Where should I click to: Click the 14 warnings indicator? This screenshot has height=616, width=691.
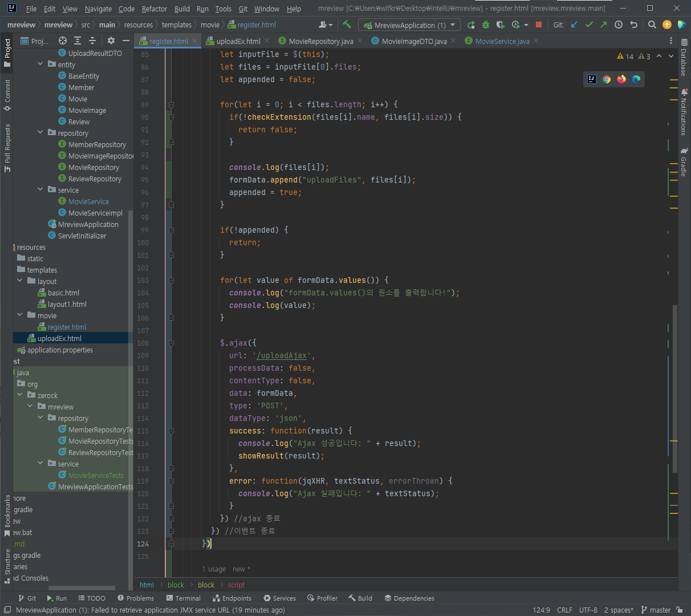click(625, 56)
